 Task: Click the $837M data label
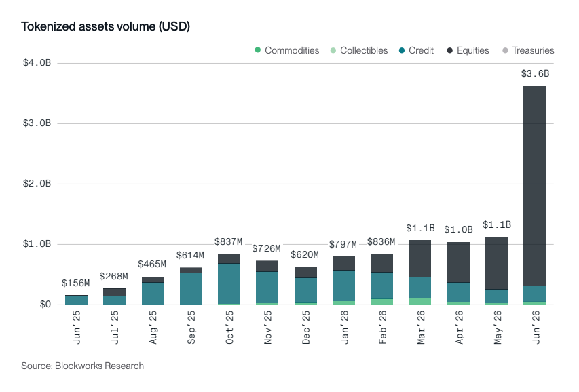pyautogui.click(x=229, y=241)
